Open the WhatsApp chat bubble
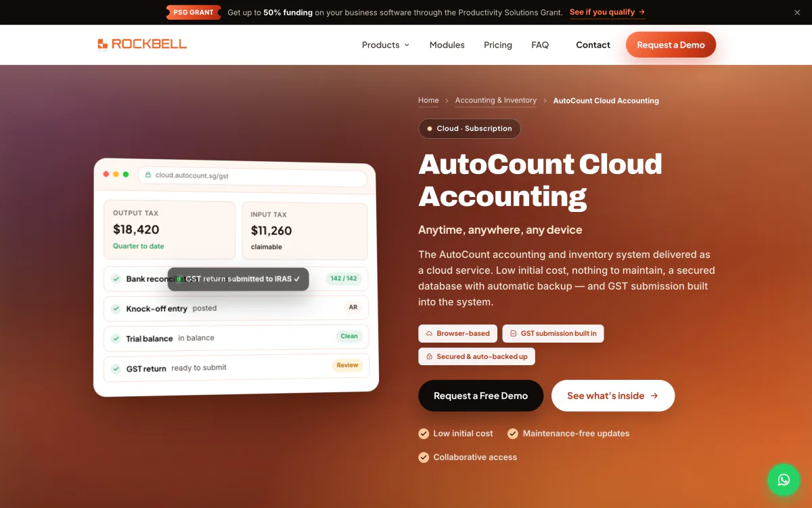The image size is (812, 508). 784,480
